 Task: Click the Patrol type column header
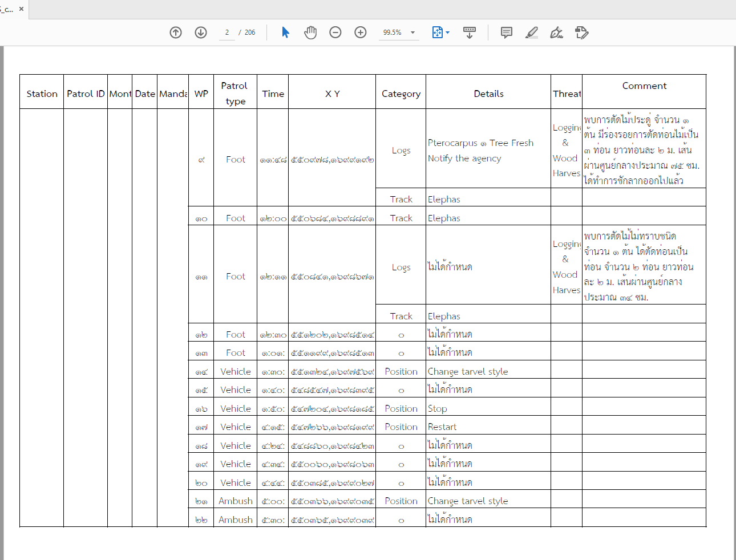click(x=235, y=93)
